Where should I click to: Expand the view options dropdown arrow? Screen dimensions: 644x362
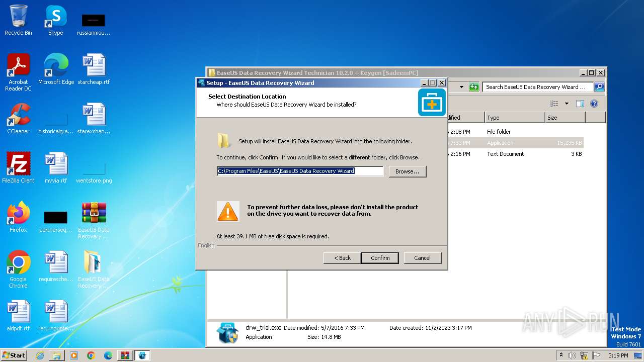coord(567,104)
